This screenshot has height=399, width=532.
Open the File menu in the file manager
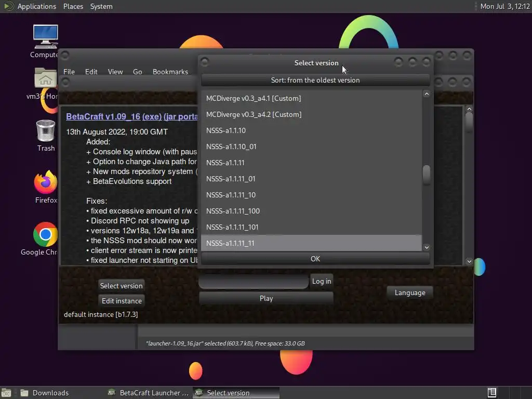69,72
